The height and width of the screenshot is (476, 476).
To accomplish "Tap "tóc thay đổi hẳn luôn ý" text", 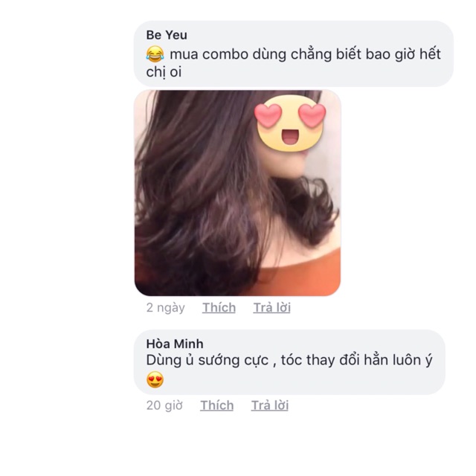I will [356, 360].
